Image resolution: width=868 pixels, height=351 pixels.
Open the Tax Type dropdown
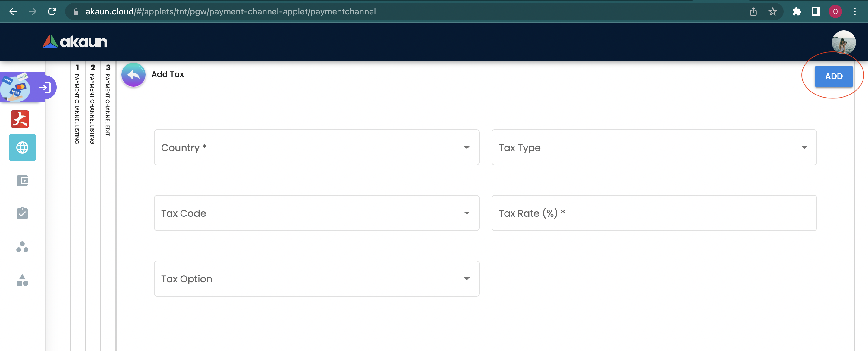(x=654, y=148)
